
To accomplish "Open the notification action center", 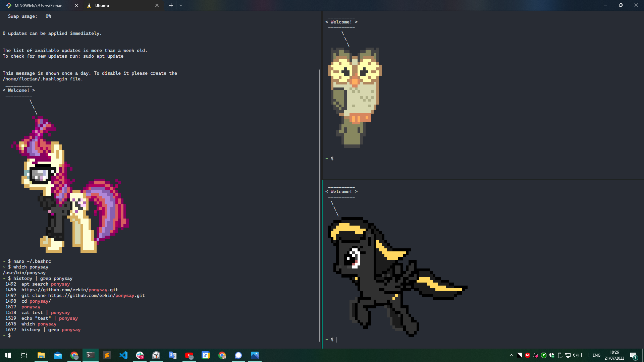I will click(x=634, y=355).
